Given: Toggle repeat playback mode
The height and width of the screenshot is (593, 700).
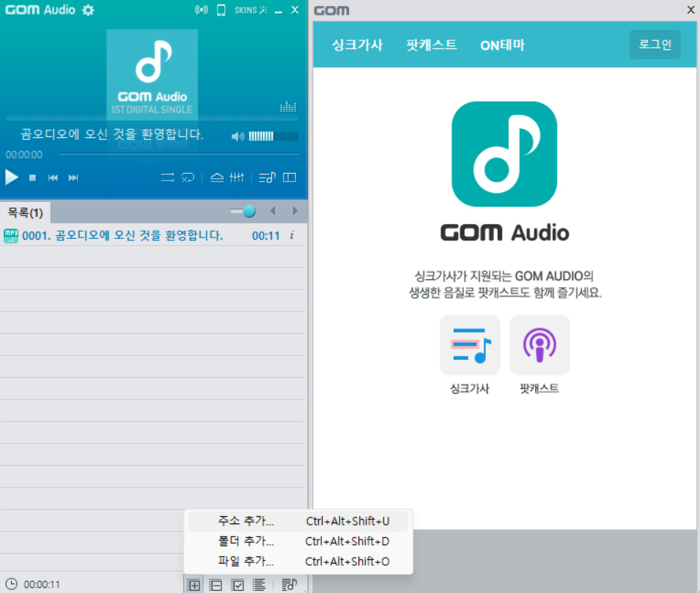Looking at the screenshot, I should [x=167, y=177].
